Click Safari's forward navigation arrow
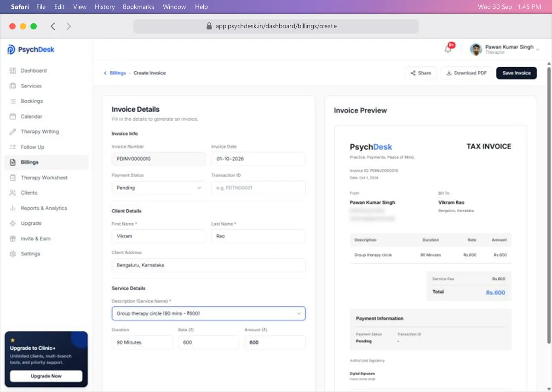The height and width of the screenshot is (392, 552). coord(69,26)
